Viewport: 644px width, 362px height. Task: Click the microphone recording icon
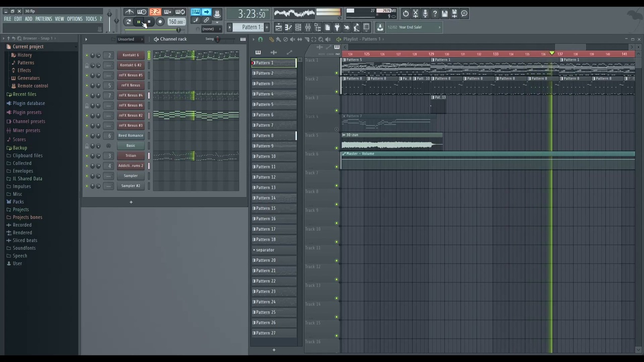pyautogui.click(x=425, y=14)
